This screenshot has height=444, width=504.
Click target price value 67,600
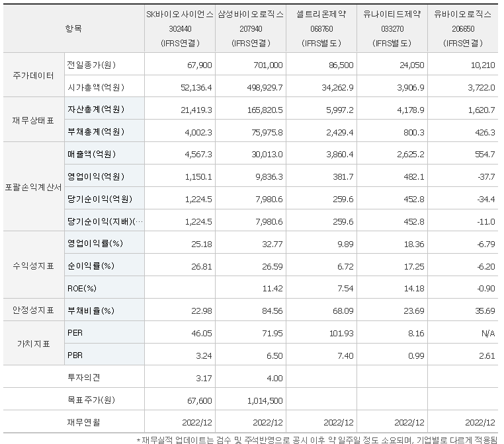click(x=199, y=401)
